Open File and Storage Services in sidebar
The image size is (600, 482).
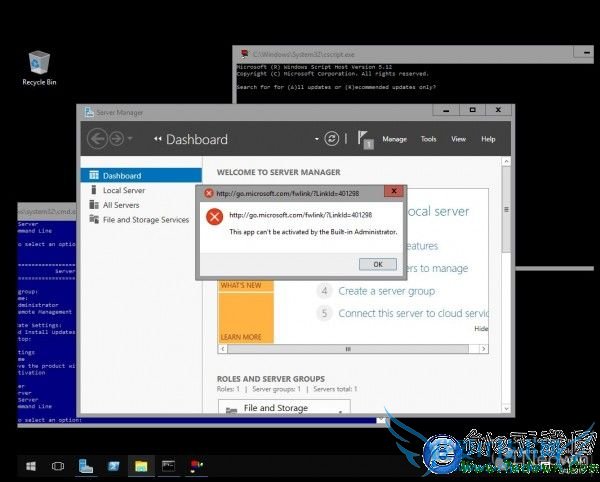click(145, 220)
